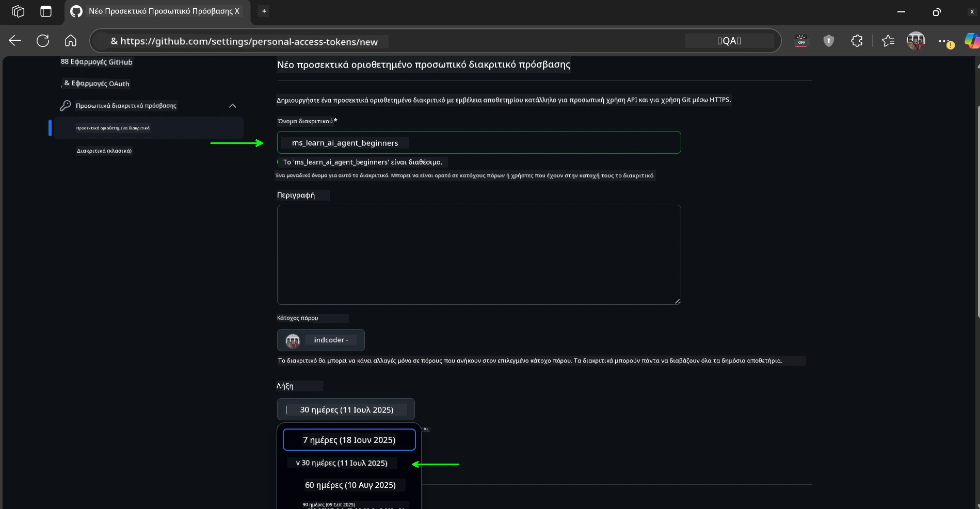This screenshot has height=509, width=980.
Task: Open the browser extensions puzzle icon
Action: click(x=857, y=41)
